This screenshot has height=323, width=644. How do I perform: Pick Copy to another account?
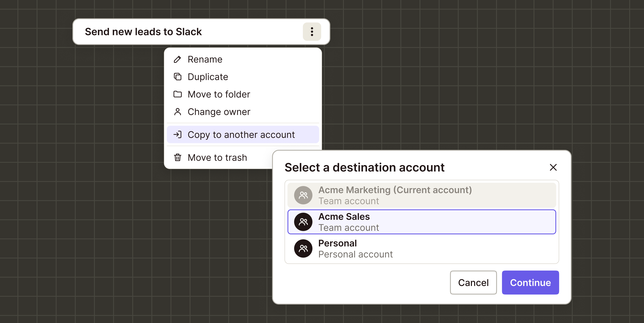coord(243,135)
